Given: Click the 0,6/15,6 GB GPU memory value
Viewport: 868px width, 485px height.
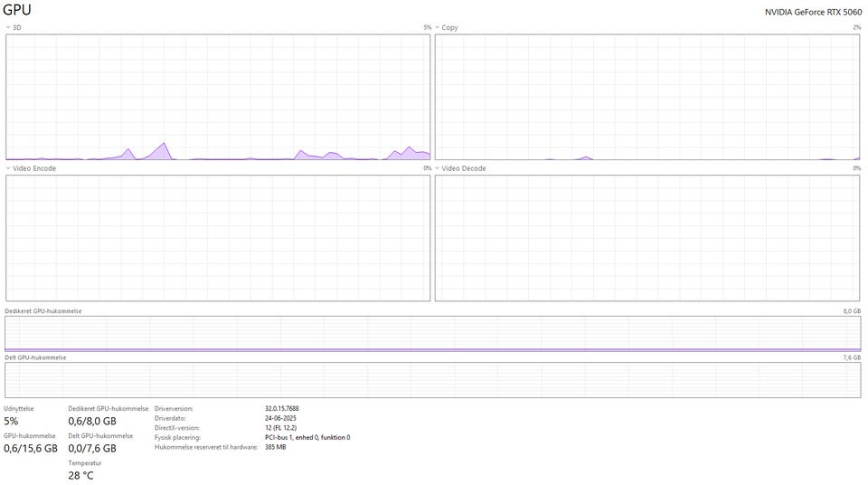Looking at the screenshot, I should click(31, 449).
